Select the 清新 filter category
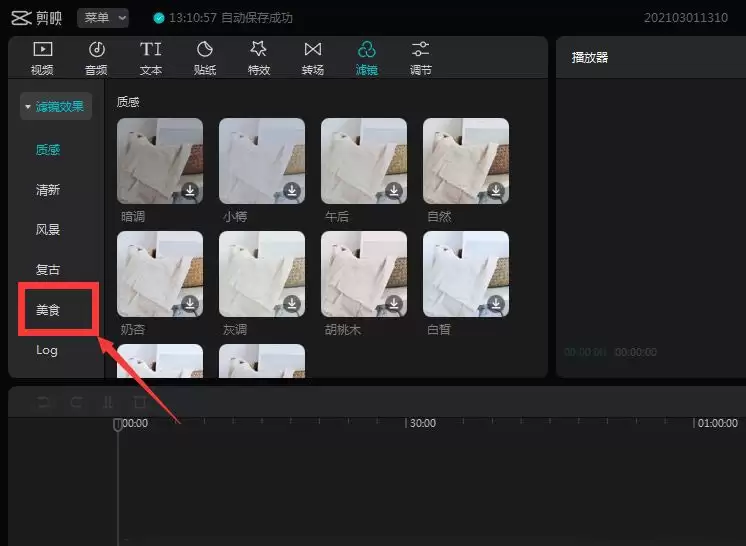 [48, 190]
